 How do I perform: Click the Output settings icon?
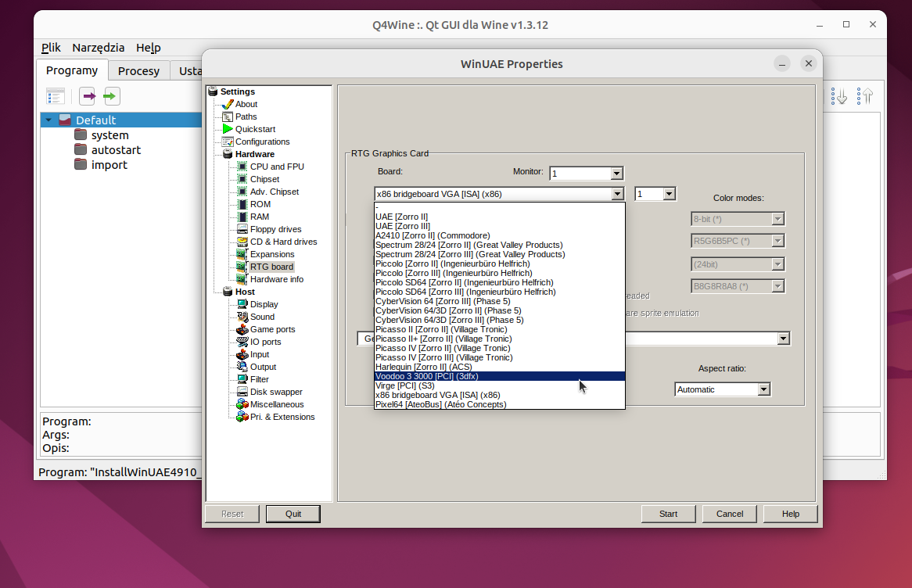242,367
